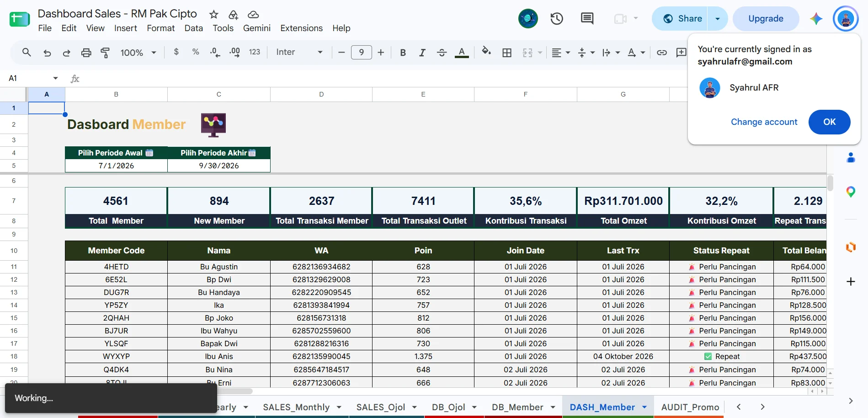Insert a link
The height and width of the screenshot is (418, 868).
coord(661,53)
